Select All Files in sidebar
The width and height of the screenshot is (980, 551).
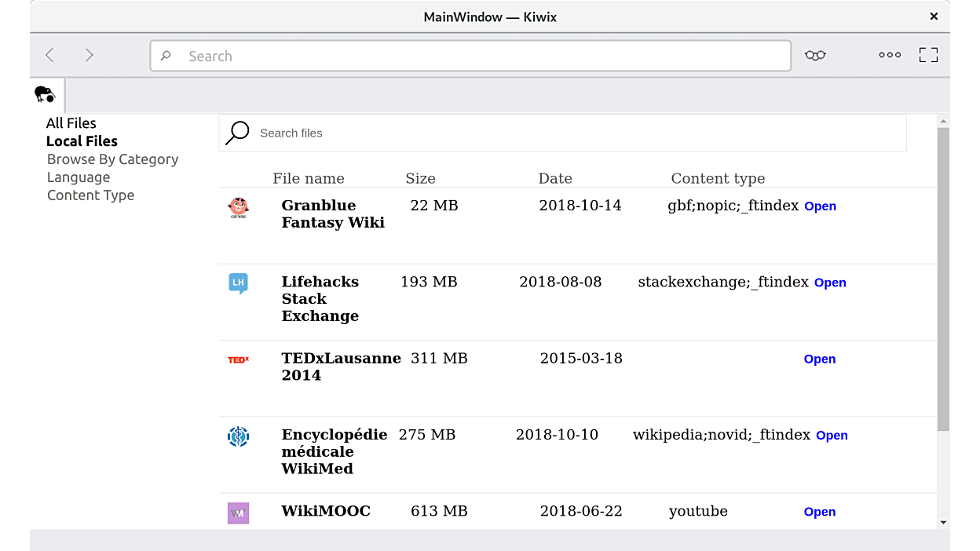coord(71,123)
